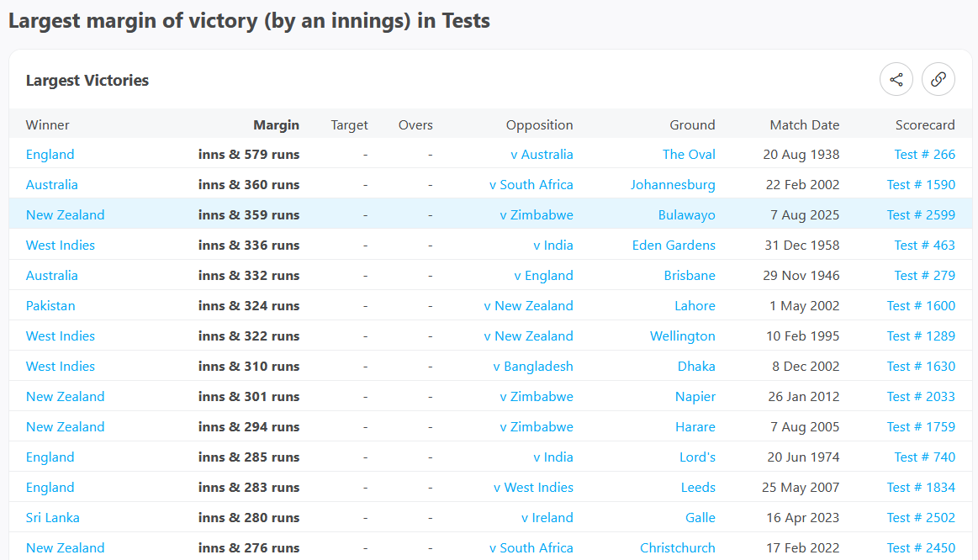Open scorecard Test # 1600
The height and width of the screenshot is (560, 978).
point(922,306)
